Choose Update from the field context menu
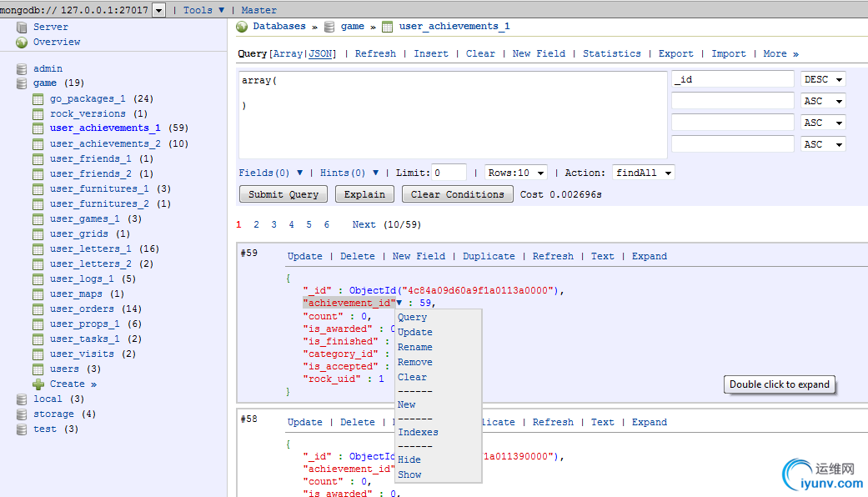This screenshot has height=497, width=868. 415,332
